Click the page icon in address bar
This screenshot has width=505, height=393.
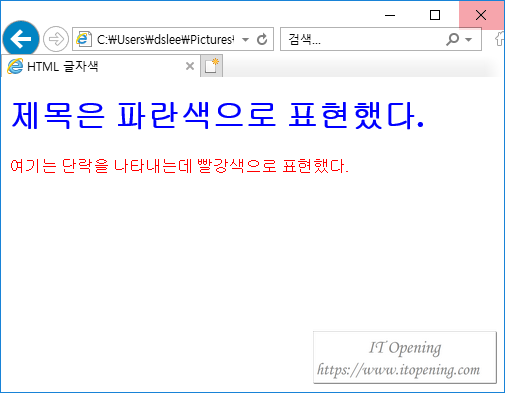point(84,39)
